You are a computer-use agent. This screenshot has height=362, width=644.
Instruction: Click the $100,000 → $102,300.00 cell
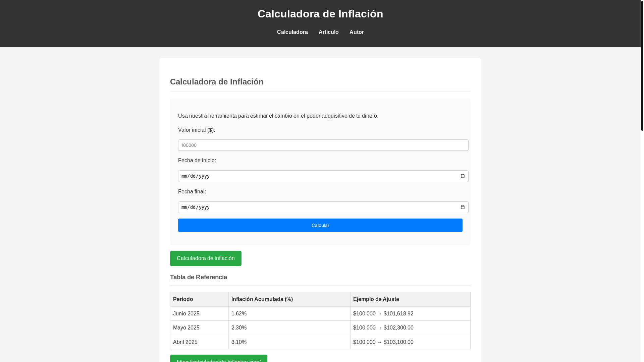point(410,328)
